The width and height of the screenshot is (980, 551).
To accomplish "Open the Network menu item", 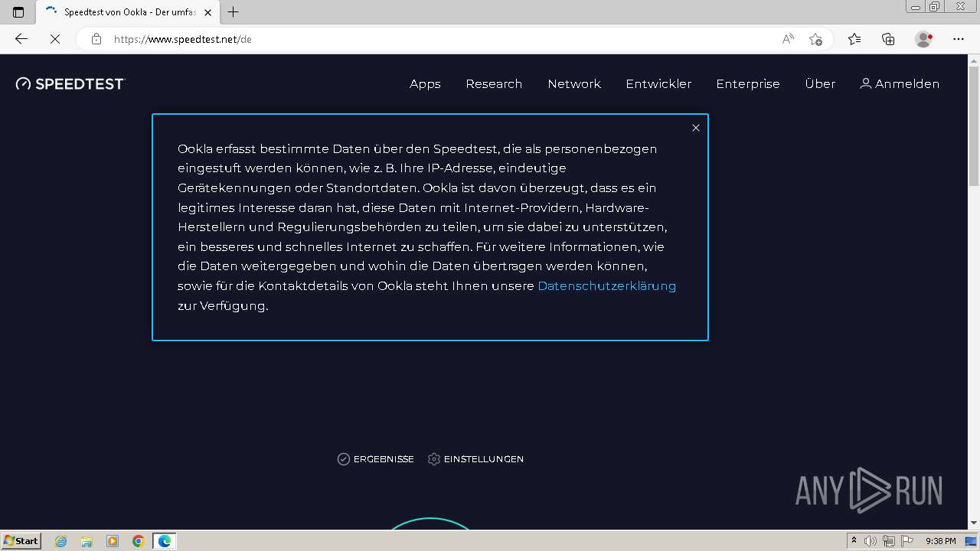I will tap(574, 83).
